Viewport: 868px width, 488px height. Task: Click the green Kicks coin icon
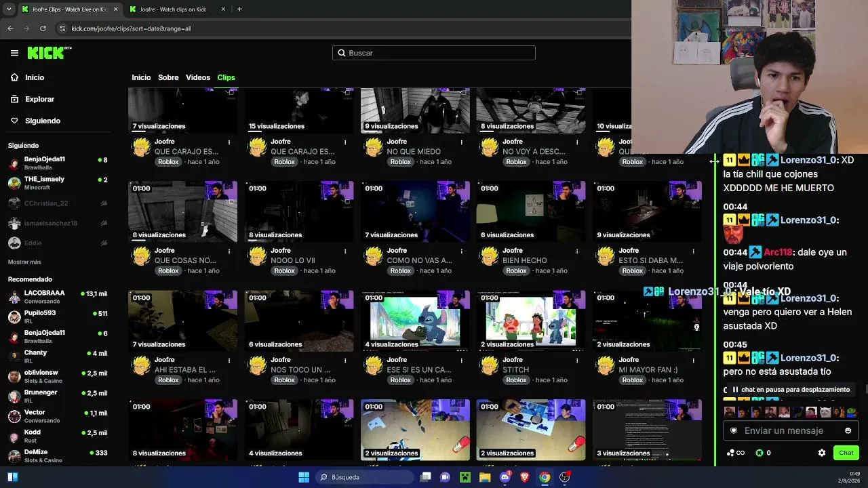point(759,453)
